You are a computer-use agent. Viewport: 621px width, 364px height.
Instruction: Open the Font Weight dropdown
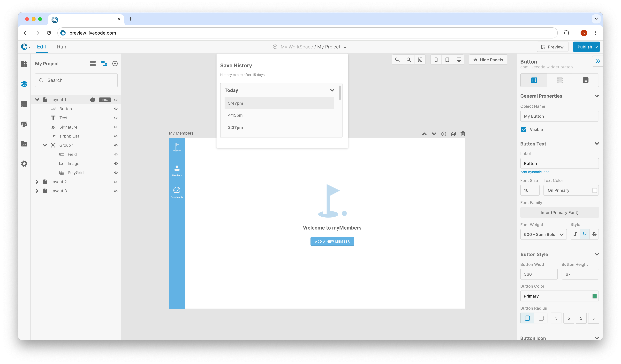[x=543, y=234]
